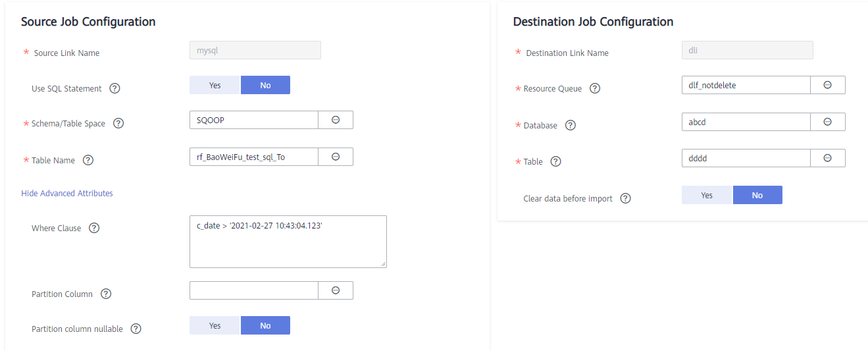Open Database selector next to abcd
The height and width of the screenshot is (351, 868).
(828, 122)
